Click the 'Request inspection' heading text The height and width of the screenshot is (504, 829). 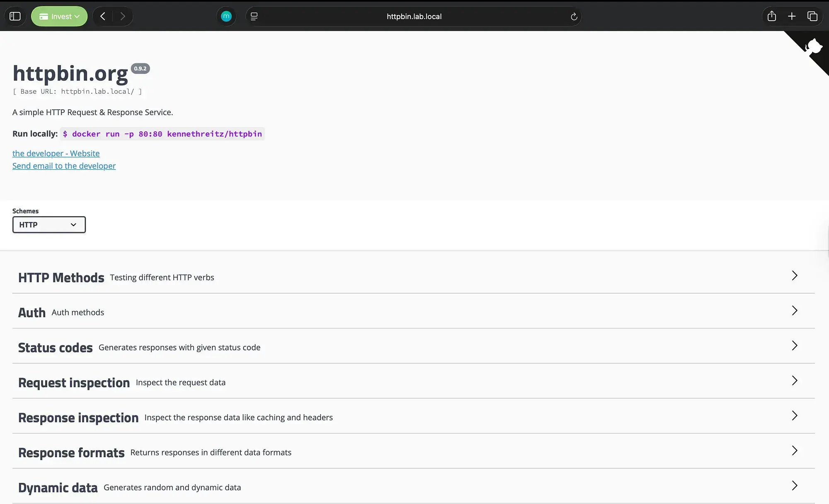coord(74,383)
